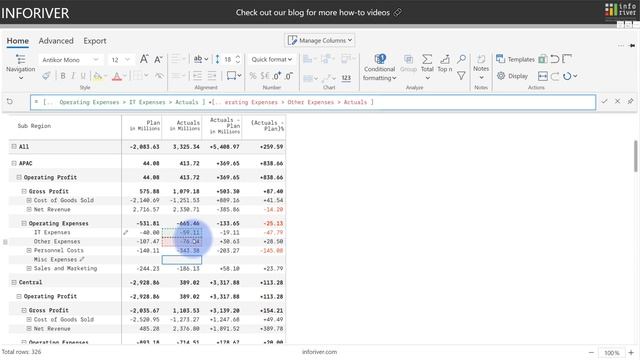The image size is (640, 360).
Task: Collapse the APAC row
Action: tap(14, 163)
